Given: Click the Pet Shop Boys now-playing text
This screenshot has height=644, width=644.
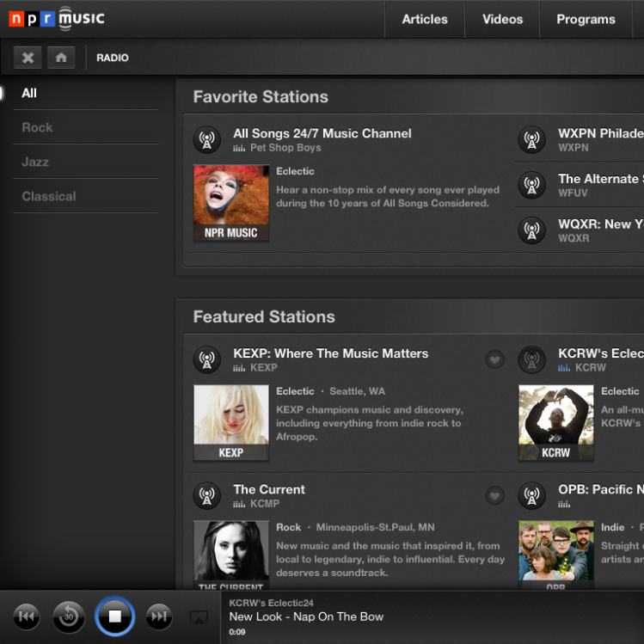Looking at the screenshot, I should click(285, 147).
